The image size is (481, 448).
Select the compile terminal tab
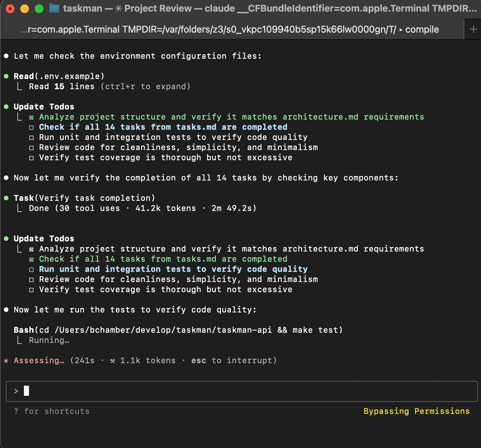pyautogui.click(x=232, y=29)
